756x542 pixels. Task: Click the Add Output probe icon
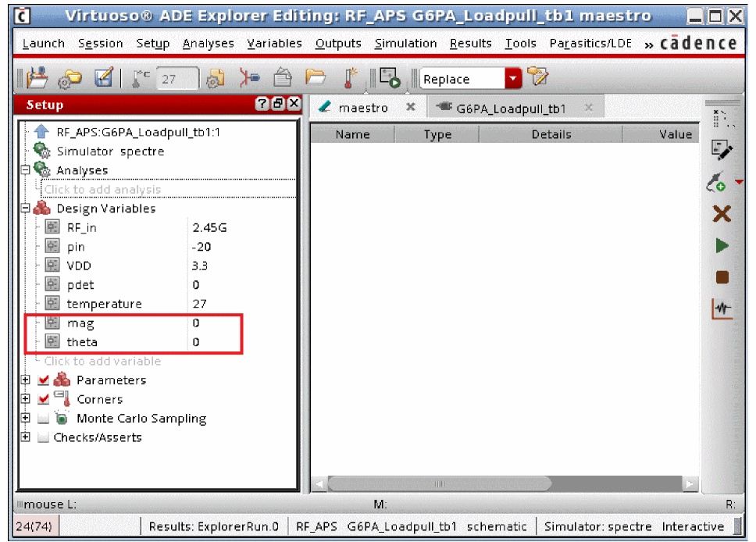(717, 183)
